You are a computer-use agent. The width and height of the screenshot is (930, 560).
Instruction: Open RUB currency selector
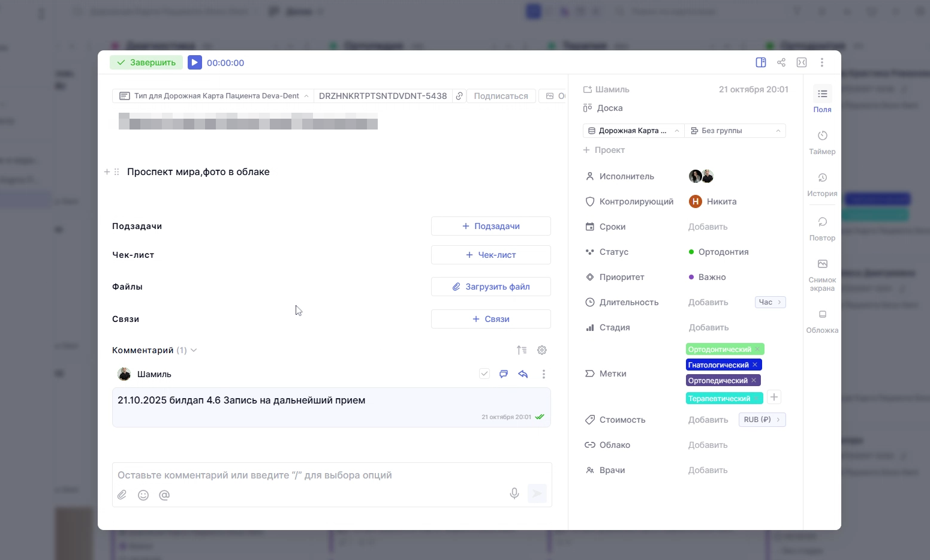pos(762,420)
